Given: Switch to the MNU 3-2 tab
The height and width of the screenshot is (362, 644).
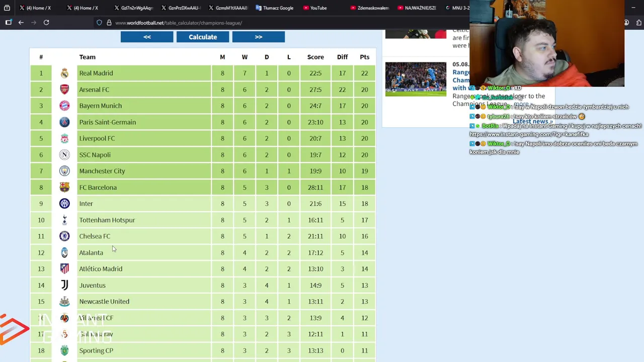Looking at the screenshot, I should click(457, 8).
